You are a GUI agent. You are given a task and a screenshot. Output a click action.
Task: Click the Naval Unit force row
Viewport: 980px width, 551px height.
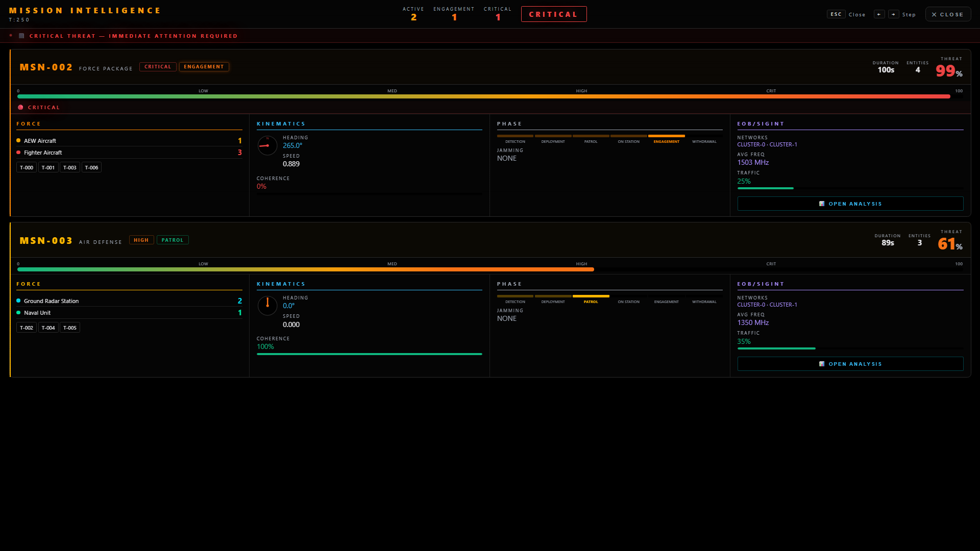[x=129, y=313]
